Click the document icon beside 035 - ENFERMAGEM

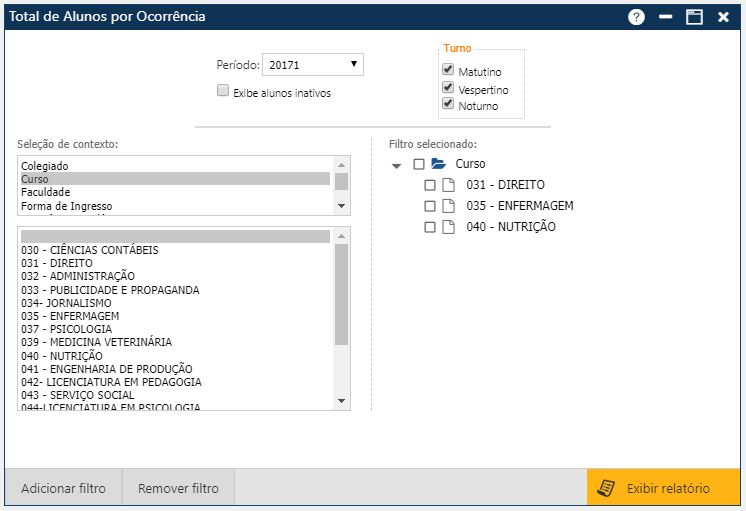tap(449, 206)
